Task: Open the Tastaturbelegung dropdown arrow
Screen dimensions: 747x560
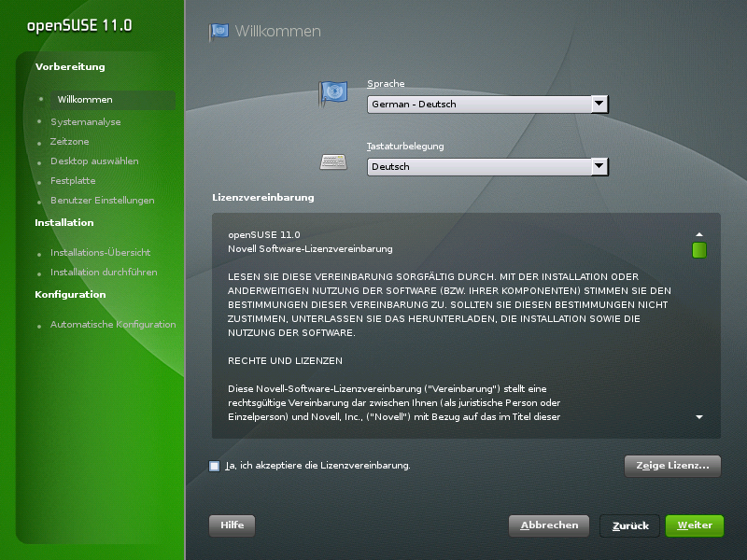Action: [x=599, y=167]
